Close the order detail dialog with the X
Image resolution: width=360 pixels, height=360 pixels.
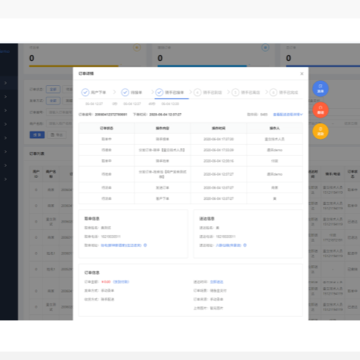click(302, 74)
